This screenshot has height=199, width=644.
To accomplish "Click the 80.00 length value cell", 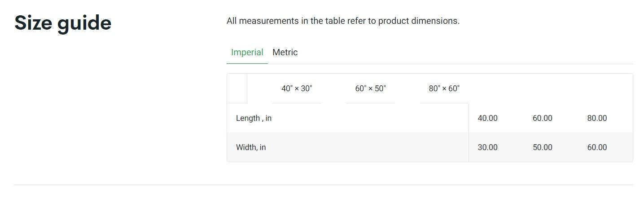I will 597,118.
